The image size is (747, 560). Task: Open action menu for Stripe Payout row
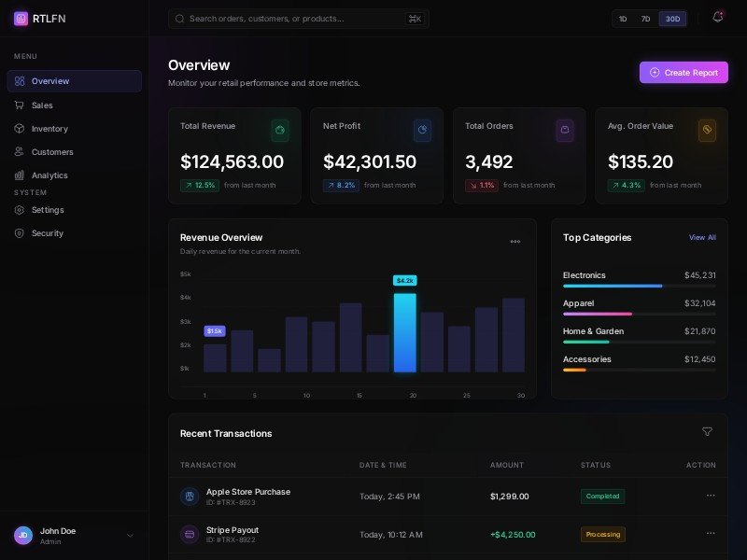coord(710,534)
